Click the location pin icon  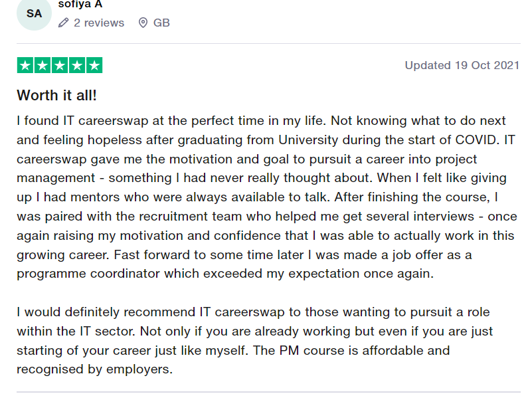(143, 23)
